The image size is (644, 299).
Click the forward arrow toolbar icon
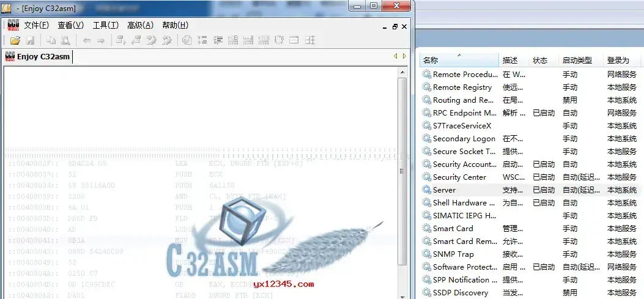pyautogui.click(x=101, y=40)
